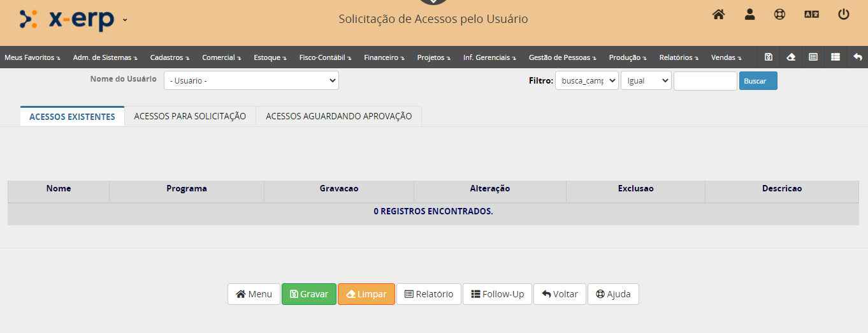Expand the busca_campo filter dropdown
Image resolution: width=868 pixels, height=333 pixels.
tap(586, 80)
